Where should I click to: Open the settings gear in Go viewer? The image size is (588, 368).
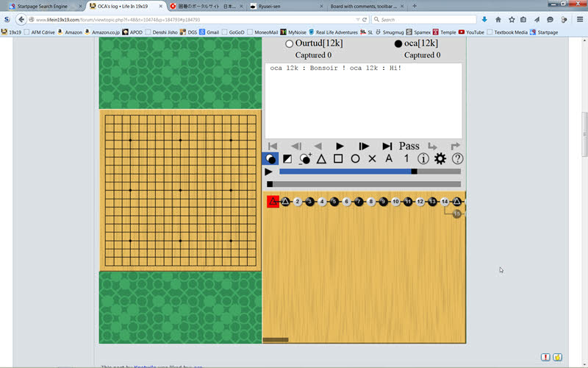click(440, 158)
